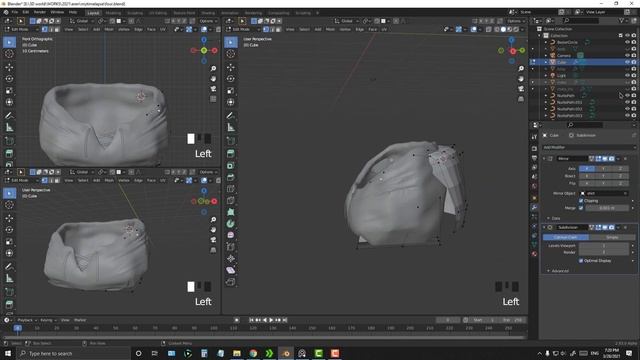Screen dimensions: 640x360
Task: Select Select Box tool in main viewport toolbar
Action: click(x=231, y=42)
